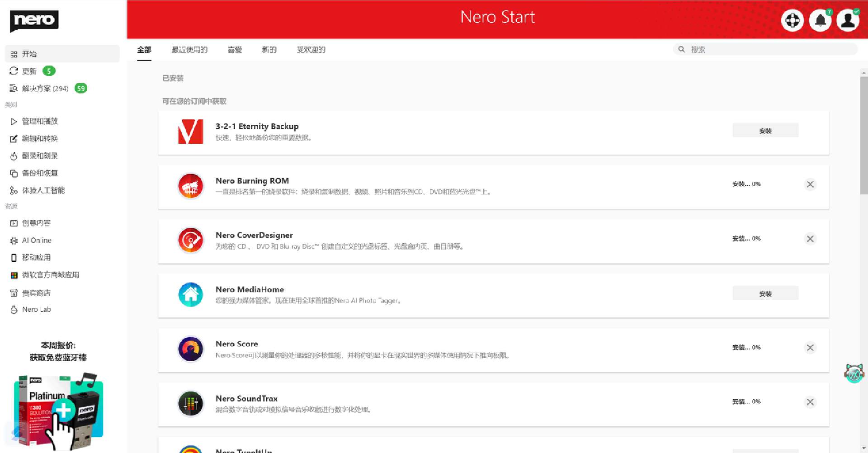
Task: Click the Nero MediaHome house icon
Action: point(190,294)
